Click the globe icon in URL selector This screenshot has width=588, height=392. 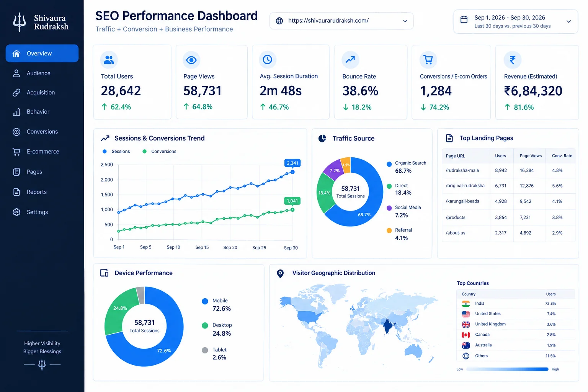tap(279, 21)
